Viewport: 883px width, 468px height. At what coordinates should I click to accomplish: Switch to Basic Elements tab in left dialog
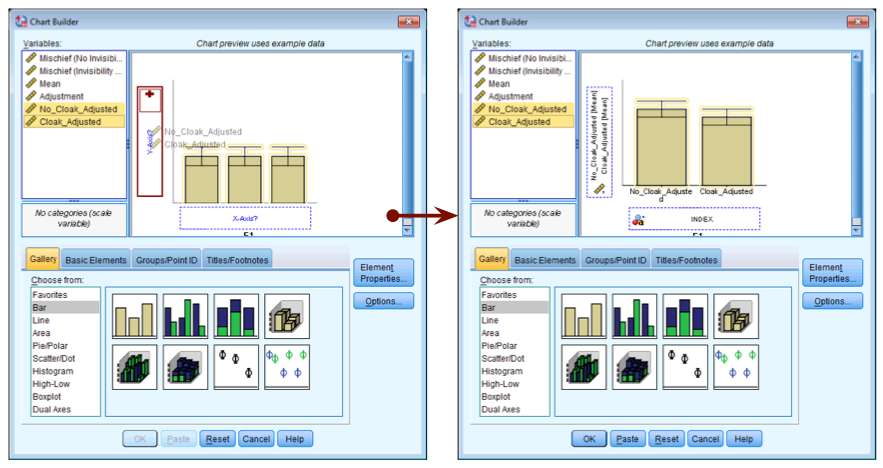tap(96, 260)
